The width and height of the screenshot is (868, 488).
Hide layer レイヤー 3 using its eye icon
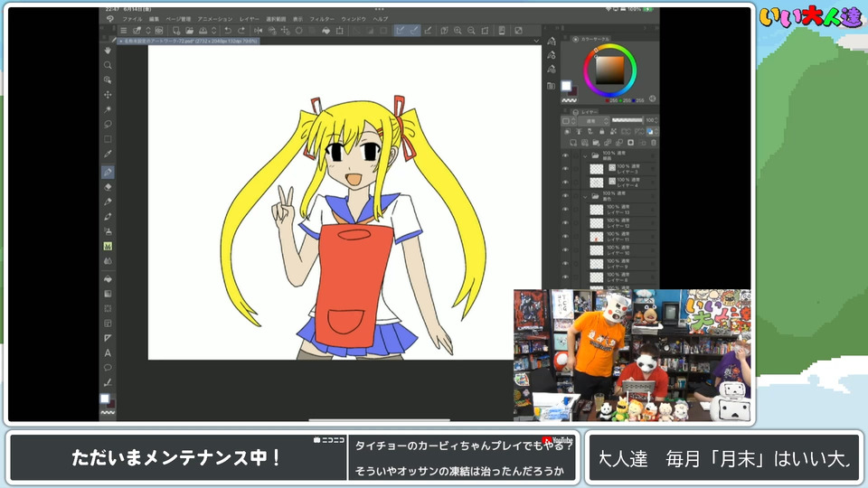coord(565,169)
